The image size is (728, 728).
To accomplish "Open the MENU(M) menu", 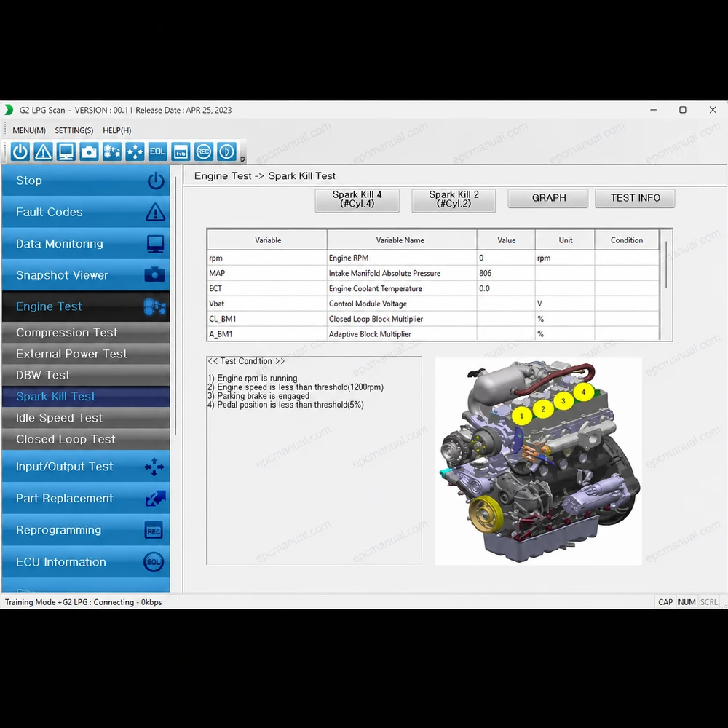I will click(x=29, y=130).
